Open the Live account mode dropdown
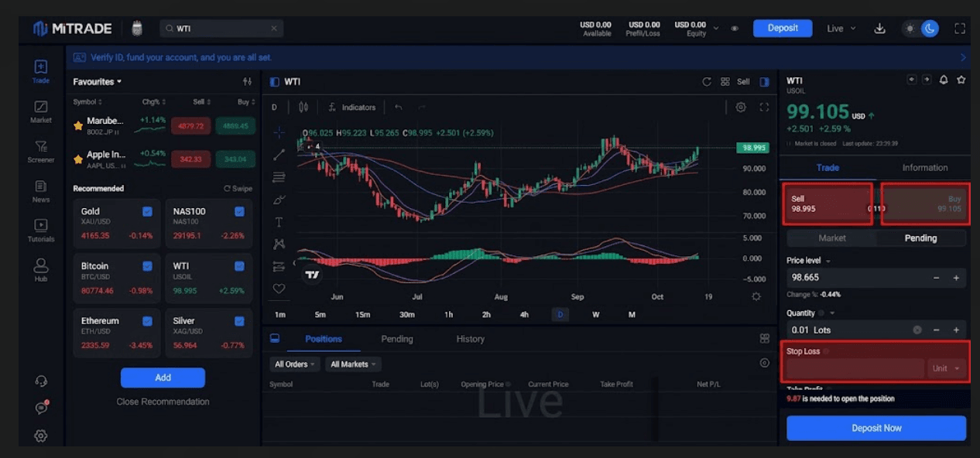Screen dimensions: 980x458 (x=841, y=29)
